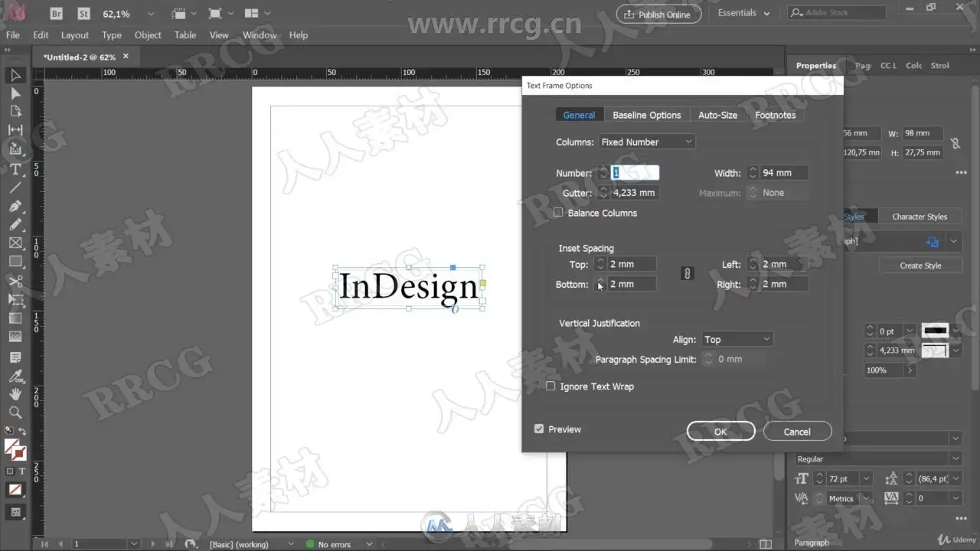Screen dimensions: 980x551
Task: Select the Page tool
Action: point(15,112)
